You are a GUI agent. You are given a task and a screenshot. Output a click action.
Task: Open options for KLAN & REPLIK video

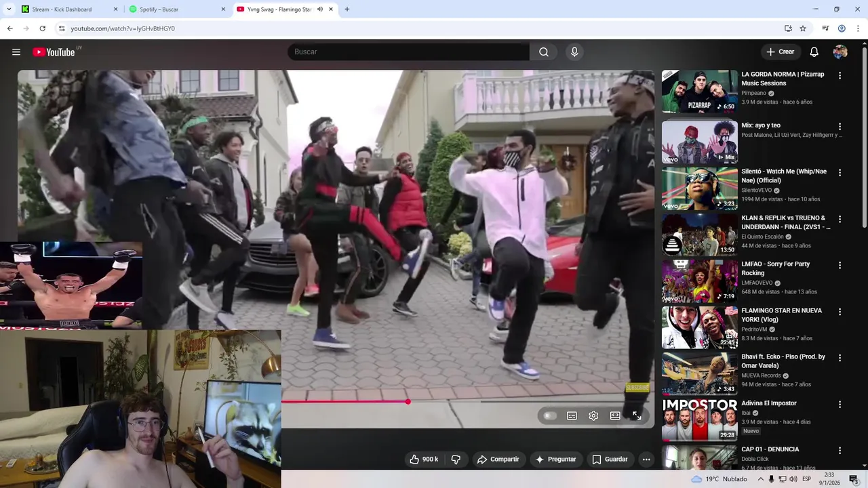click(840, 219)
